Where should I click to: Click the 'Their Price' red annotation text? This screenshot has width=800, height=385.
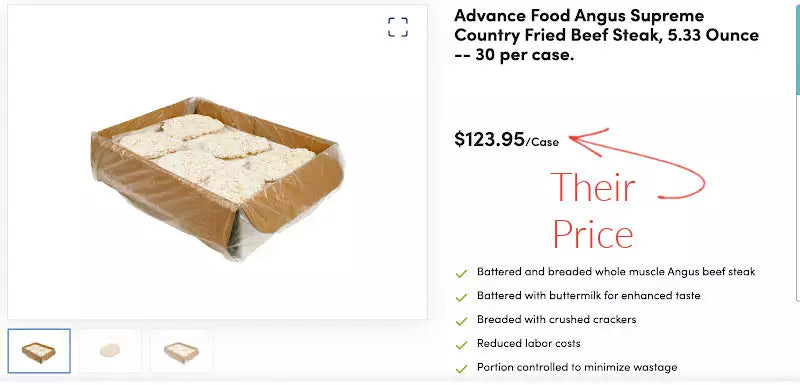click(593, 210)
